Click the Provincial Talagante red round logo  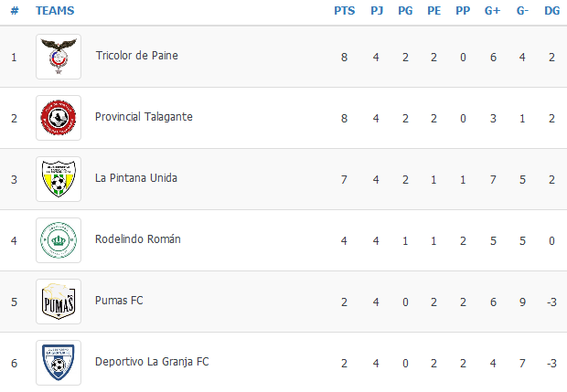coord(59,118)
